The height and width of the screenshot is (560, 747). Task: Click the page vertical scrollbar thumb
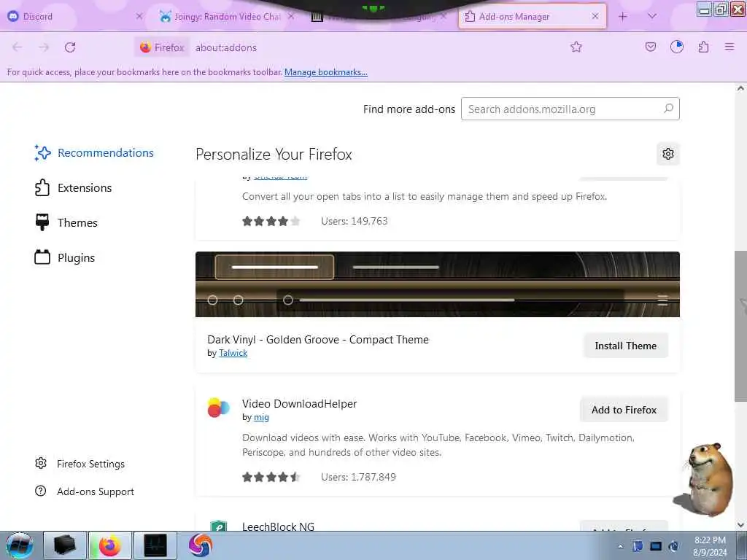740,326
